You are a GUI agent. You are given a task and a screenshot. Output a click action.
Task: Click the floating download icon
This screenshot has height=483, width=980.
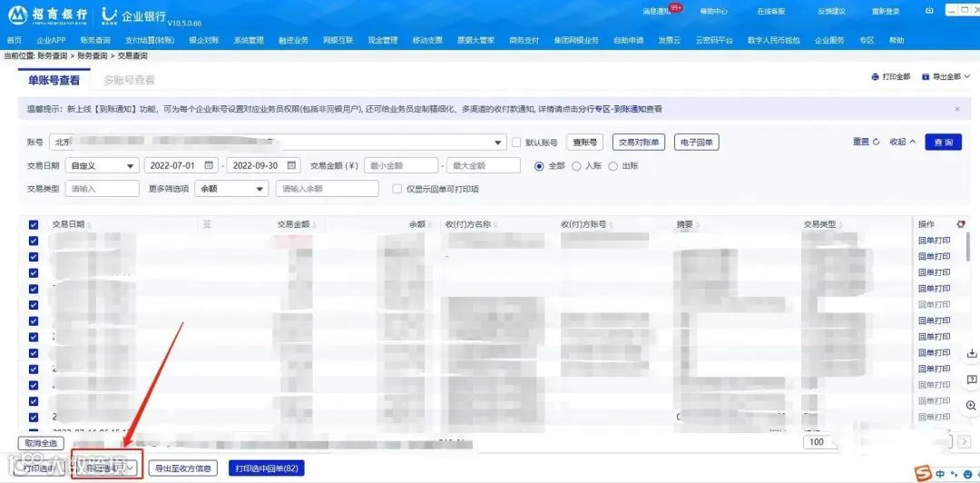click(x=971, y=353)
